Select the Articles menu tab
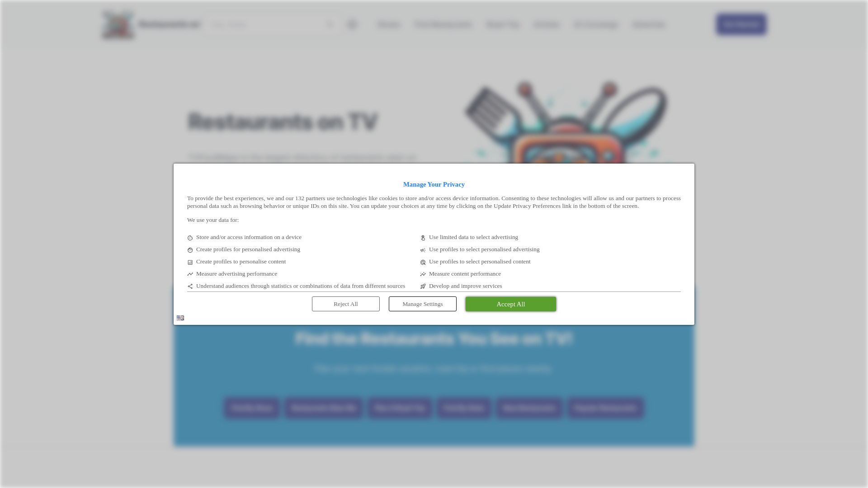 (547, 24)
